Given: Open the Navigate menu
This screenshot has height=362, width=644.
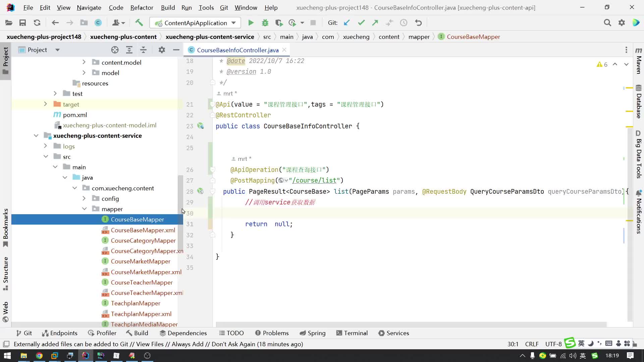Looking at the screenshot, I should click(89, 7).
